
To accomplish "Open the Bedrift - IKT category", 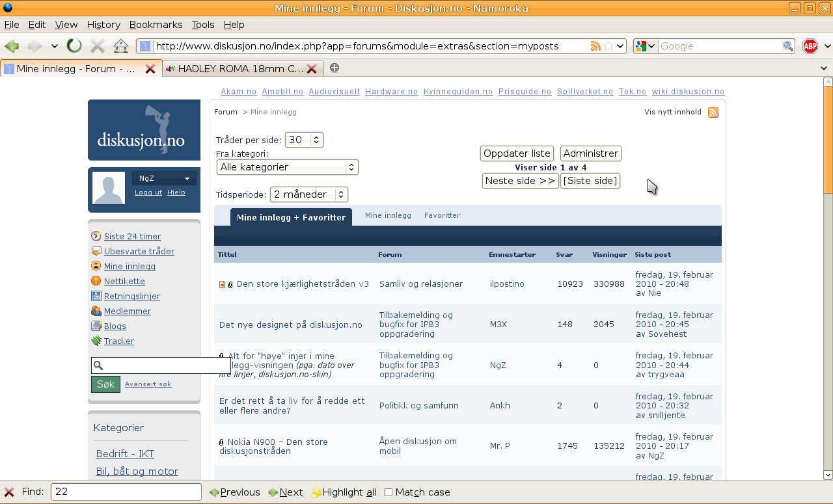I will pos(125,454).
